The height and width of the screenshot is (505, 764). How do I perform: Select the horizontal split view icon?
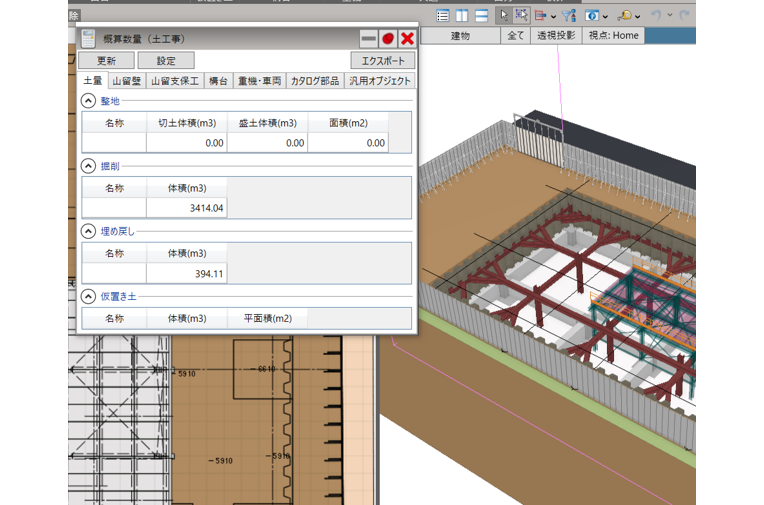(x=481, y=15)
